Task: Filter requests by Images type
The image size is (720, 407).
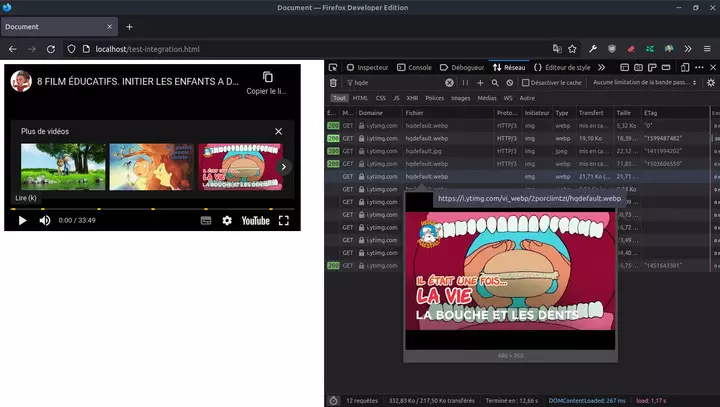Action: (x=461, y=98)
